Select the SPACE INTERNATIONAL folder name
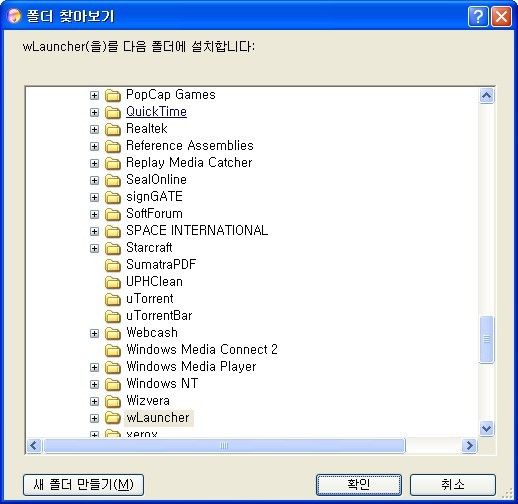The image size is (518, 504). (x=197, y=231)
